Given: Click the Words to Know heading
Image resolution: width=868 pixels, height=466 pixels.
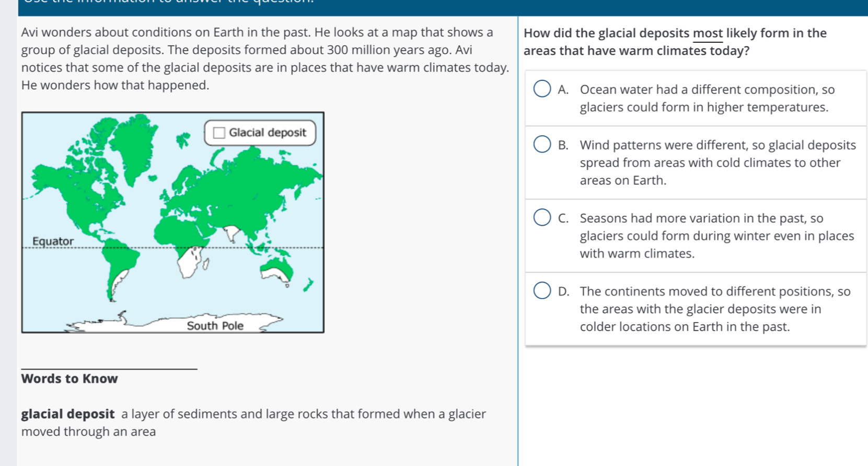Looking at the screenshot, I should [x=70, y=379].
